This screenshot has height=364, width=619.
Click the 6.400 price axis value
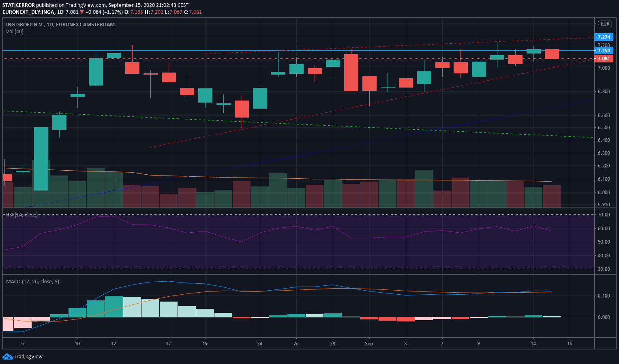[x=604, y=140]
